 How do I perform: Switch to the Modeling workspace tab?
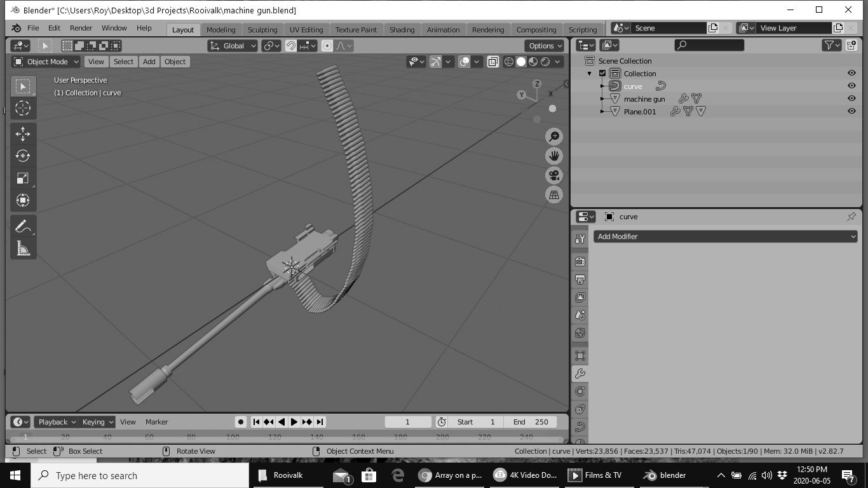(x=220, y=30)
